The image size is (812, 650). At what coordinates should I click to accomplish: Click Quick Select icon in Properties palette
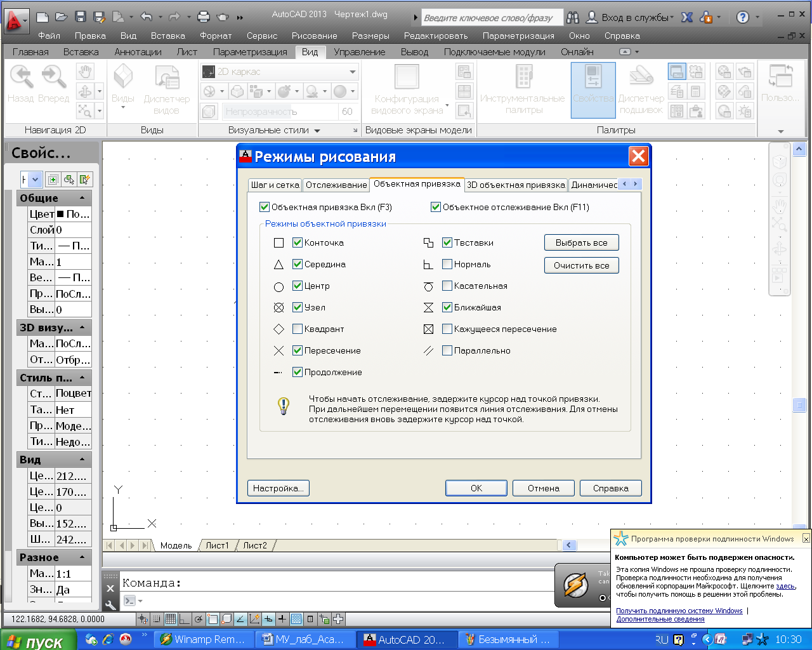pyautogui.click(x=86, y=180)
